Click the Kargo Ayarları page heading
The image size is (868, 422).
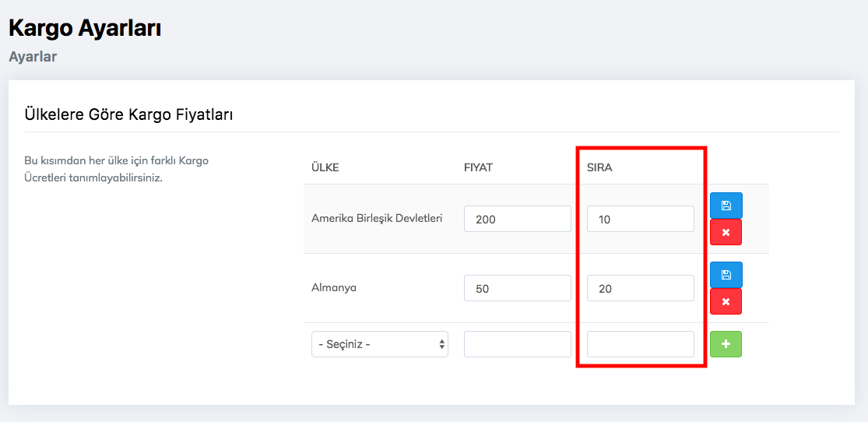coord(85,28)
